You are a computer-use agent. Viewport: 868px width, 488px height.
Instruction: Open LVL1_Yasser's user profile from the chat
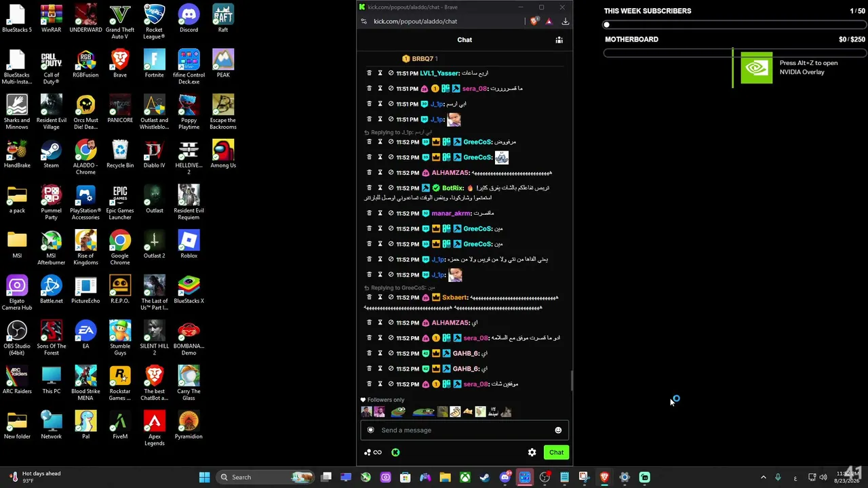pyautogui.click(x=439, y=73)
